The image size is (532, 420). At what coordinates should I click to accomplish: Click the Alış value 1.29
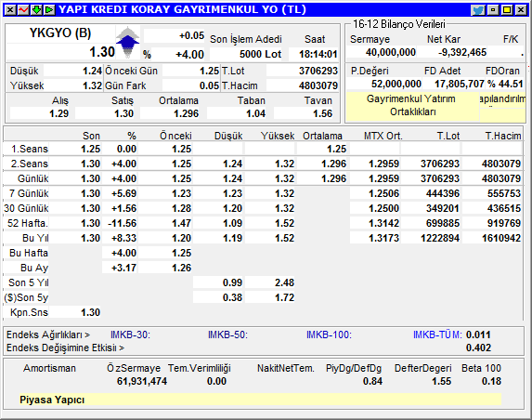[x=58, y=113]
